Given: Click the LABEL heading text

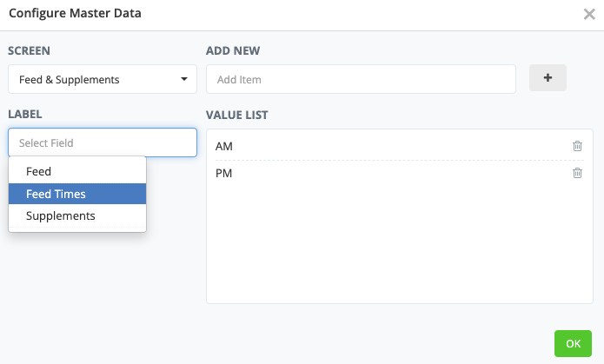Looking at the screenshot, I should tap(25, 114).
